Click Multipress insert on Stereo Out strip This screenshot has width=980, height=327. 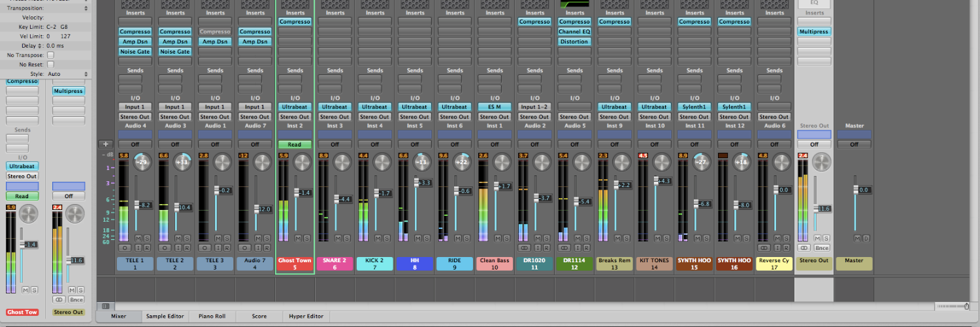point(814,32)
